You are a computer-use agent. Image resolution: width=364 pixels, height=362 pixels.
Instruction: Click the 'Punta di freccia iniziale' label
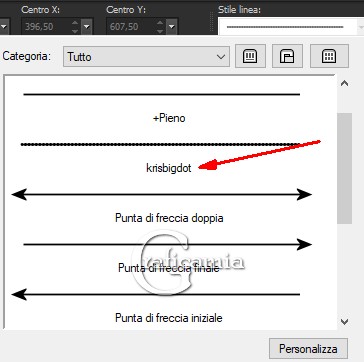pos(169,318)
